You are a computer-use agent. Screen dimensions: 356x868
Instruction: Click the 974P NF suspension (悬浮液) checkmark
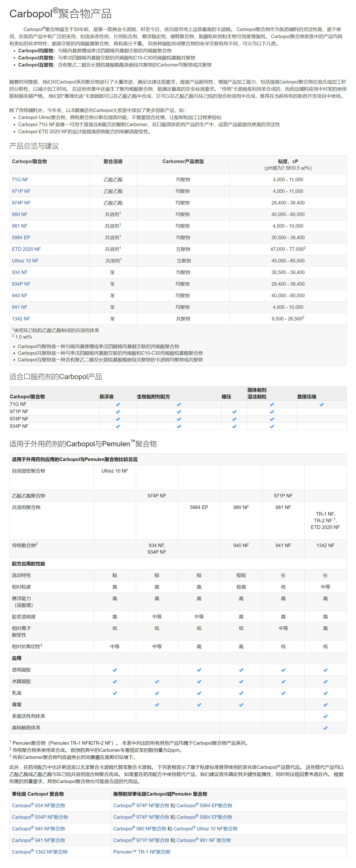118,419
